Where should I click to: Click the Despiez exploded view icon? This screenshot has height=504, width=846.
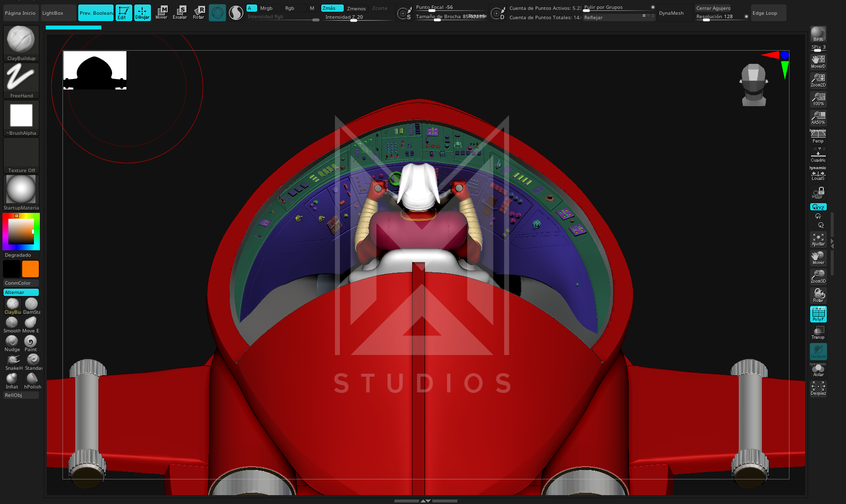(818, 388)
